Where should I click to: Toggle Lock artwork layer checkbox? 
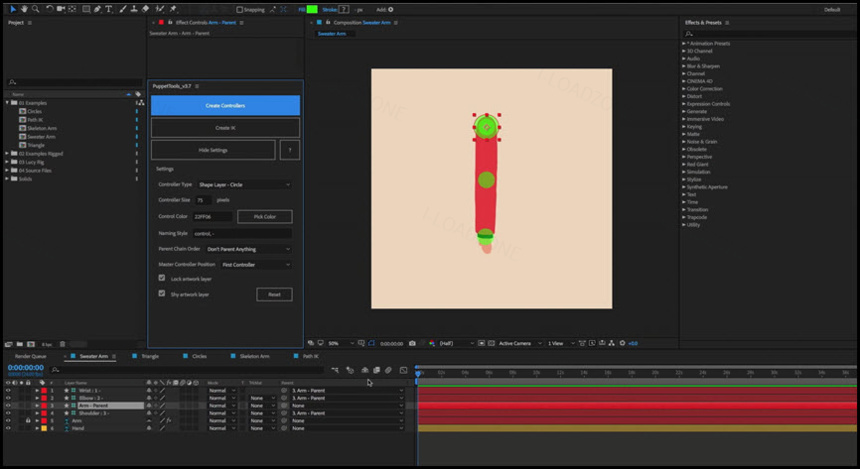tap(162, 278)
